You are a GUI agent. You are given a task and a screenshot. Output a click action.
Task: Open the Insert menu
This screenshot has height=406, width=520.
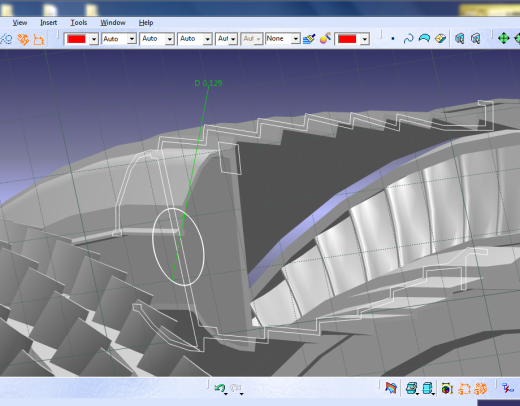click(49, 23)
